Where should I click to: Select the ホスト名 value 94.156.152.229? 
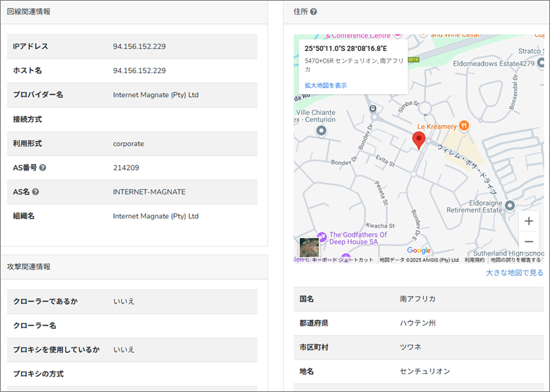coord(140,71)
